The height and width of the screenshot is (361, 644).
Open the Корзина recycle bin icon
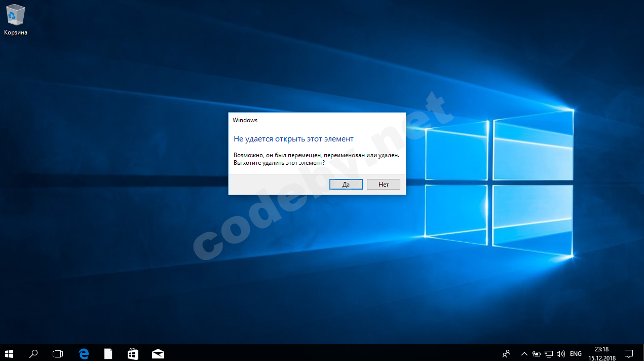[x=16, y=20]
